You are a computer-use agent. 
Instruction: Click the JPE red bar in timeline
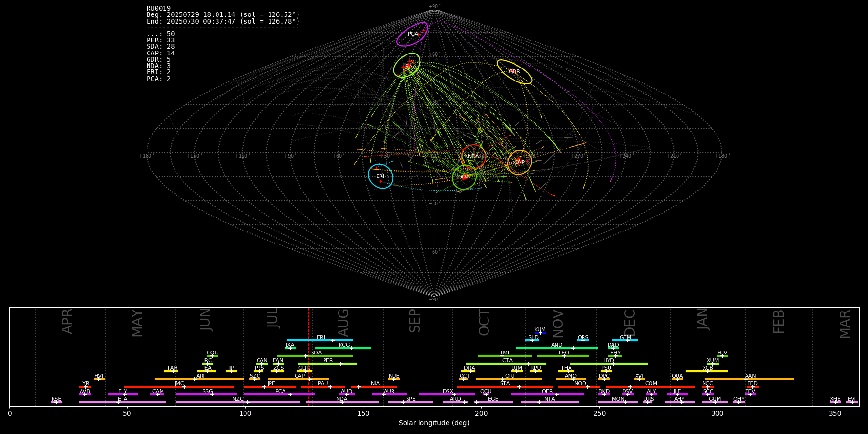pos(270,387)
